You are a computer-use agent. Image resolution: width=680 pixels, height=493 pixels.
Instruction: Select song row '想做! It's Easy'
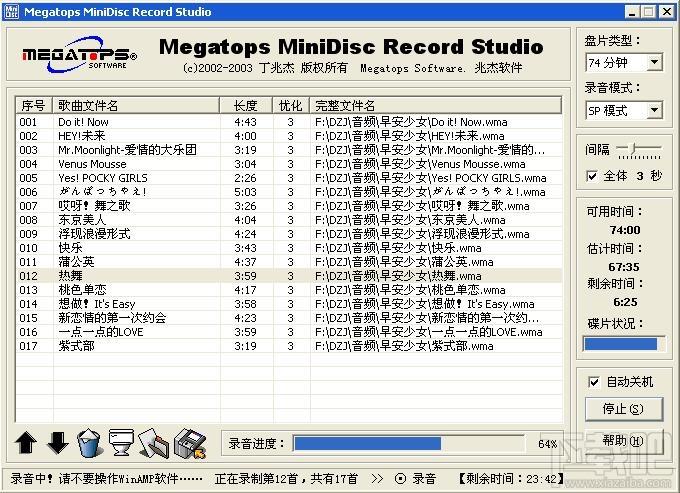tap(289, 304)
